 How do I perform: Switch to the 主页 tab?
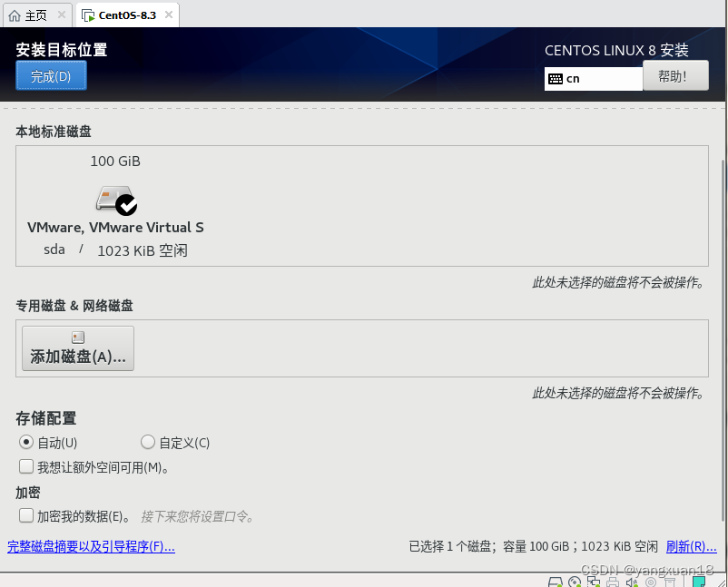[30, 15]
